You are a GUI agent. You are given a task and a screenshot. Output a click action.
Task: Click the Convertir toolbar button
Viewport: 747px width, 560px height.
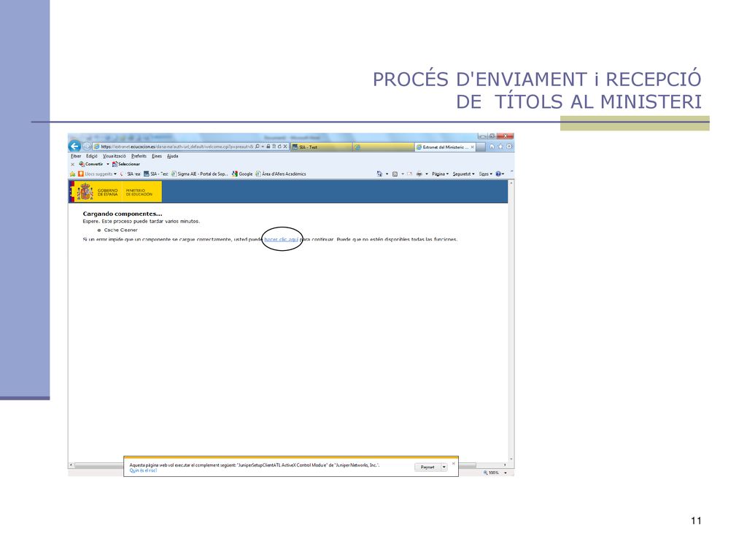(91, 164)
